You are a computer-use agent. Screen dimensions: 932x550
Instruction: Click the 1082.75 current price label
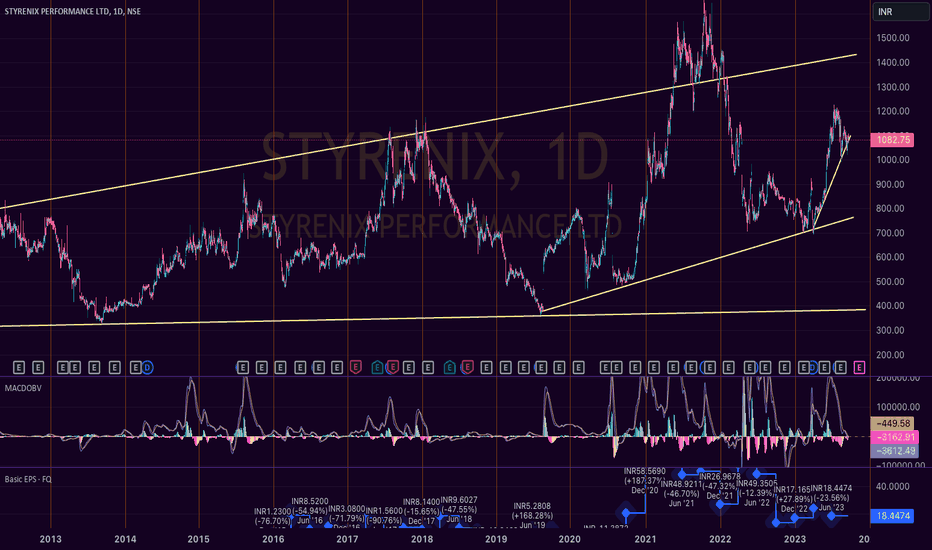tap(892, 140)
